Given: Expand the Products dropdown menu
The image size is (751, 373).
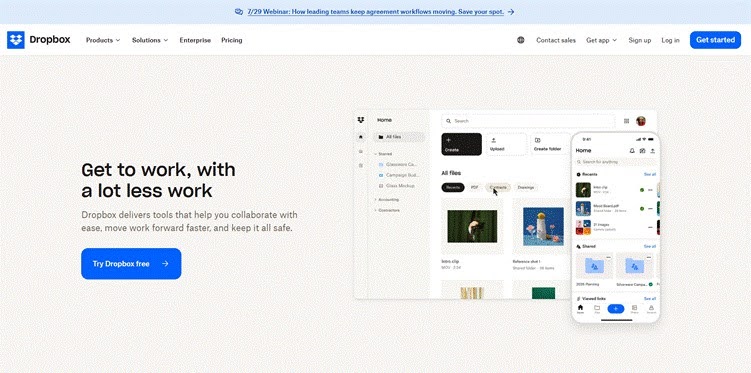Looking at the screenshot, I should (x=103, y=40).
